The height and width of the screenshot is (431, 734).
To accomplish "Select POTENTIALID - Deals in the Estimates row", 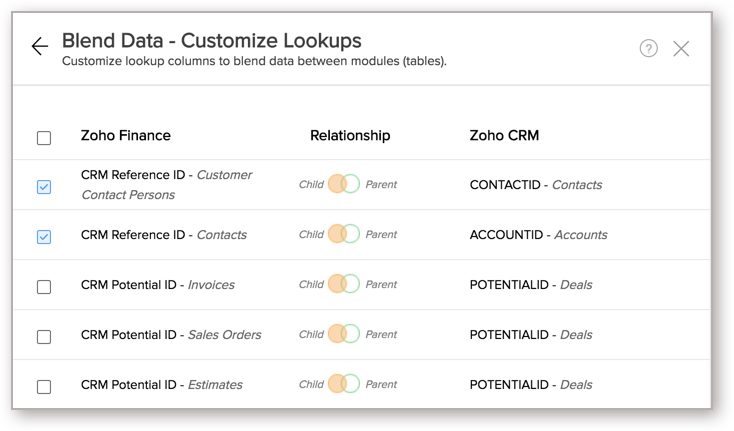I will click(x=531, y=385).
